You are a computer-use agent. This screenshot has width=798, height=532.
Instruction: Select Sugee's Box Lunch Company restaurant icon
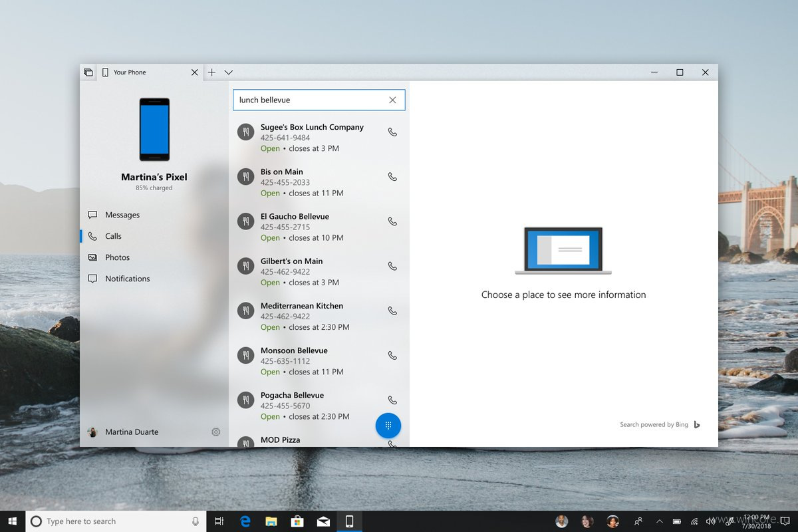coord(246,132)
